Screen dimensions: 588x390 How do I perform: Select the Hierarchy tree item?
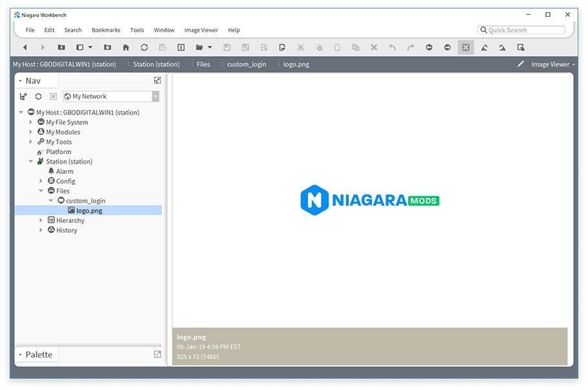(x=70, y=221)
